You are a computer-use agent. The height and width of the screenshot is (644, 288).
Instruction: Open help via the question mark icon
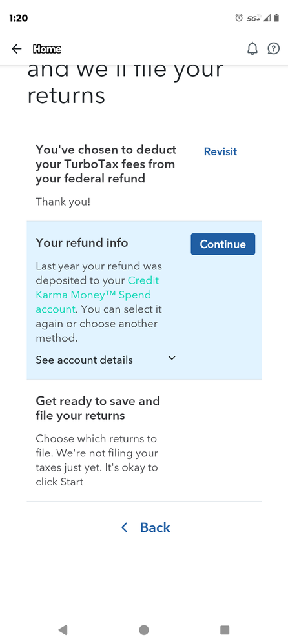coord(274,49)
